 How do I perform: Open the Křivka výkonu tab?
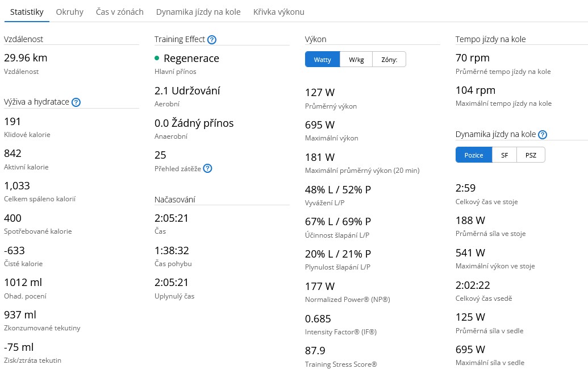[x=278, y=12]
